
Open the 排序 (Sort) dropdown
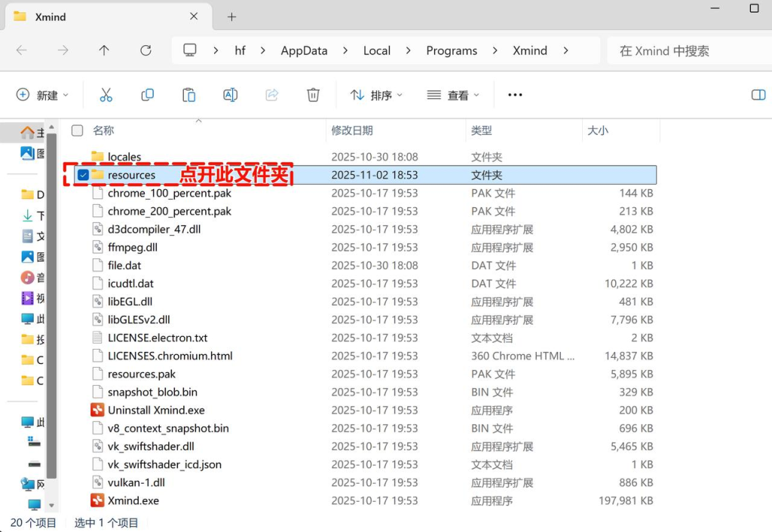click(x=376, y=94)
